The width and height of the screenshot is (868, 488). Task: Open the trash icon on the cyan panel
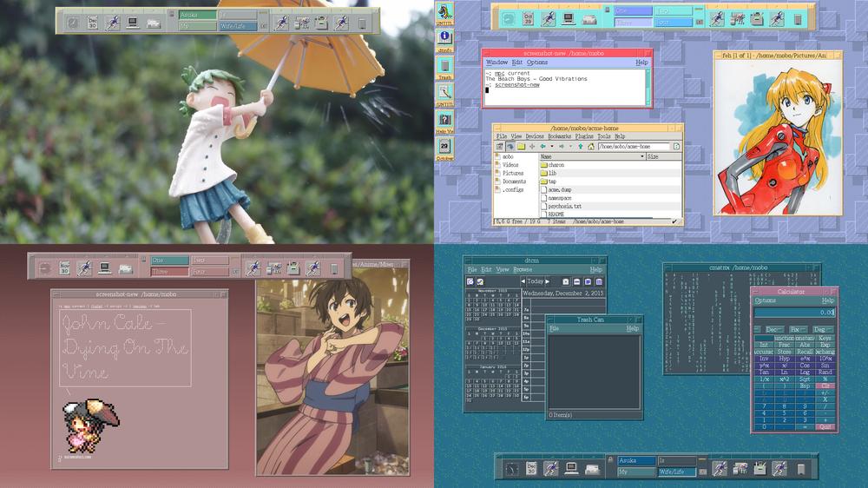[x=798, y=19]
